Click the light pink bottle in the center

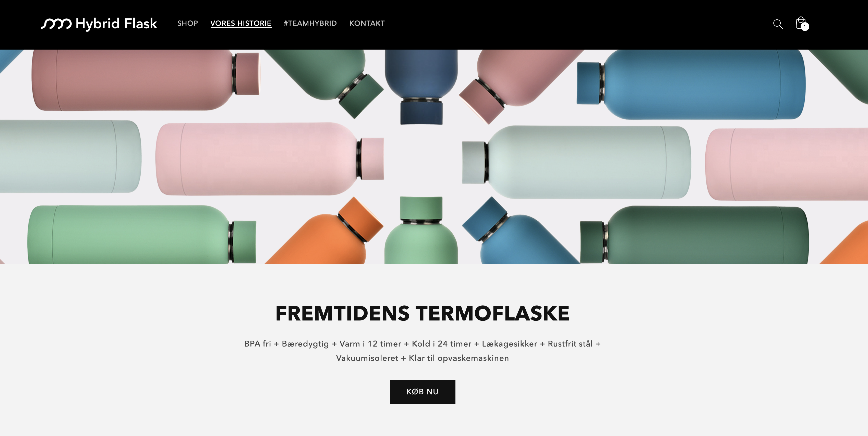[x=270, y=158]
